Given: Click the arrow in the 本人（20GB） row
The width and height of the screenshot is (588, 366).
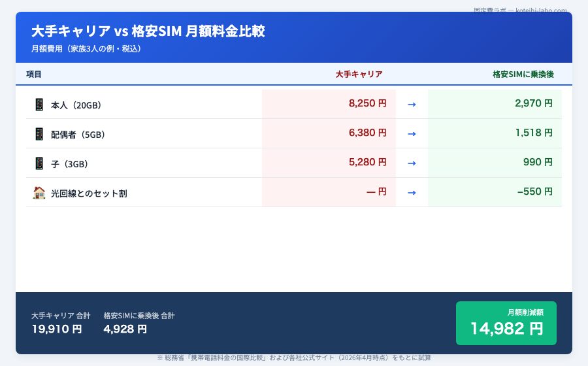Looking at the screenshot, I should 412,105.
